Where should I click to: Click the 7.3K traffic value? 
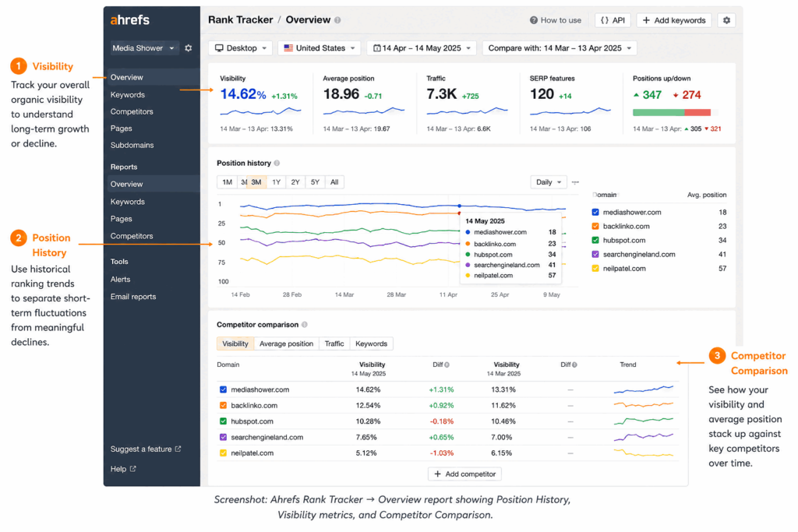[441, 94]
